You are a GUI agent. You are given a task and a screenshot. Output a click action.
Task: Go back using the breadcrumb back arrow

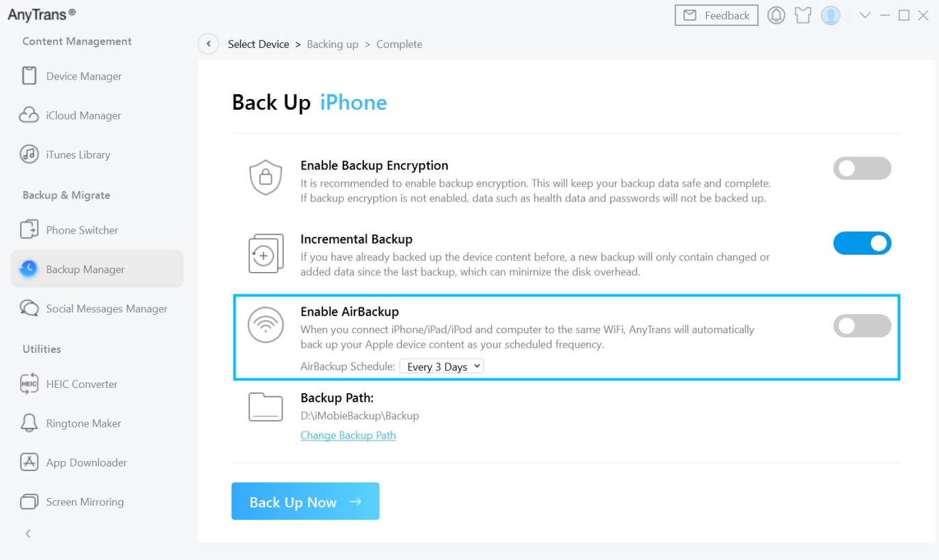click(x=208, y=44)
